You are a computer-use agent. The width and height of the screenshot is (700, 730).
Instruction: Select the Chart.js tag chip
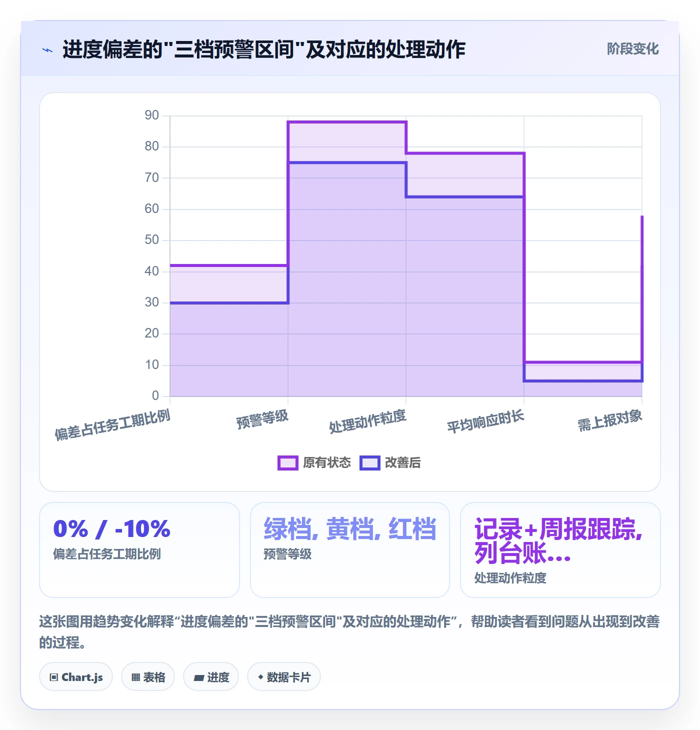76,677
